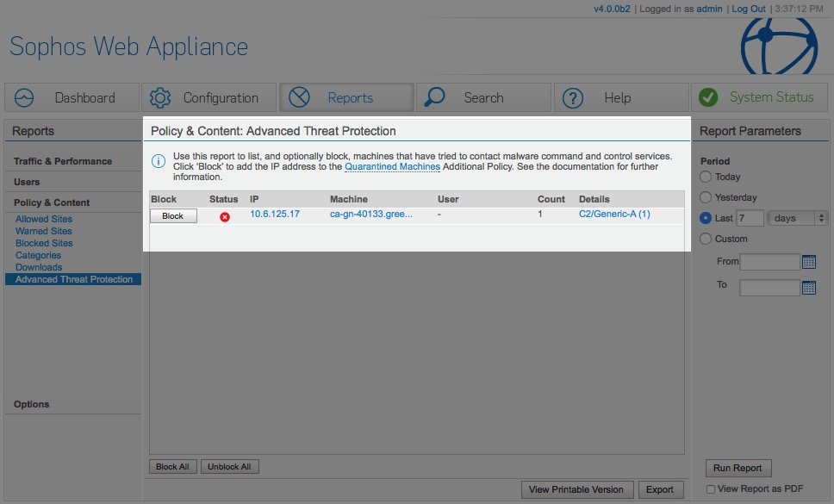Open the Allowed Sites report
This screenshot has height=504, width=834.
(44, 219)
